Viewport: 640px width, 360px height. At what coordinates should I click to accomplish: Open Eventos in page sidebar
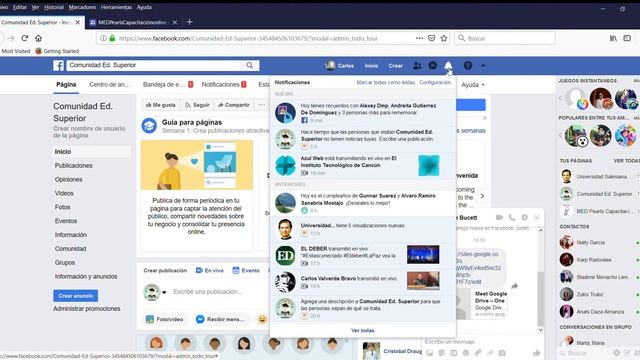(66, 221)
